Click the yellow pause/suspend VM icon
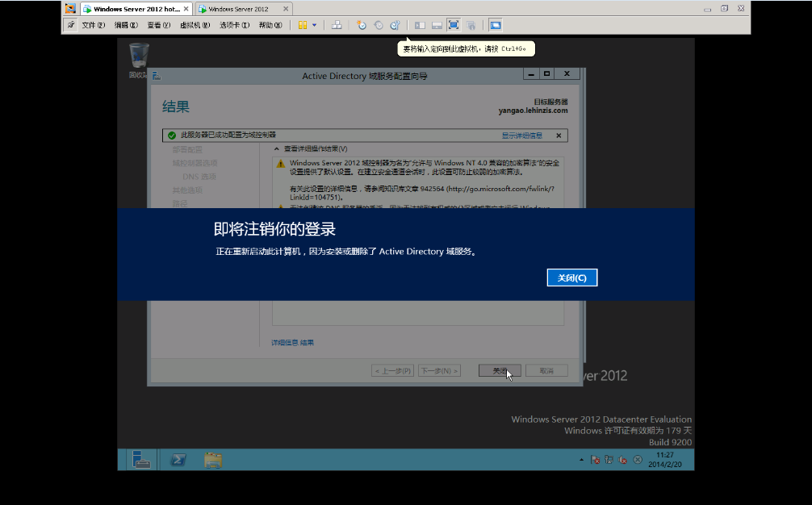Viewport: 812px width, 505px height. [303, 25]
